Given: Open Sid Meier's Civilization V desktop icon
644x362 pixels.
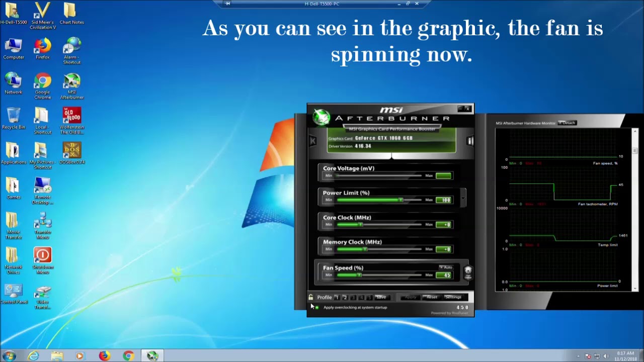Looking at the screenshot, I should pyautogui.click(x=42, y=16).
